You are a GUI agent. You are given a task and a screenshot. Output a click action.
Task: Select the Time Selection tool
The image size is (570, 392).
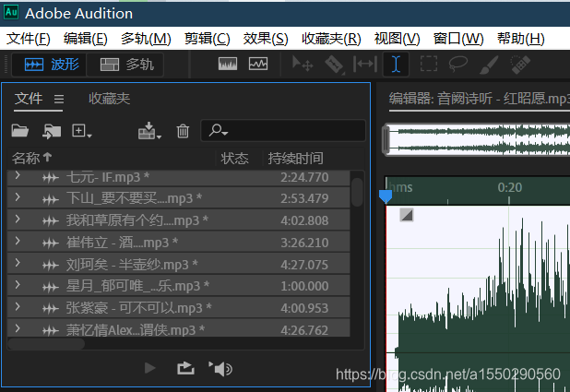396,65
